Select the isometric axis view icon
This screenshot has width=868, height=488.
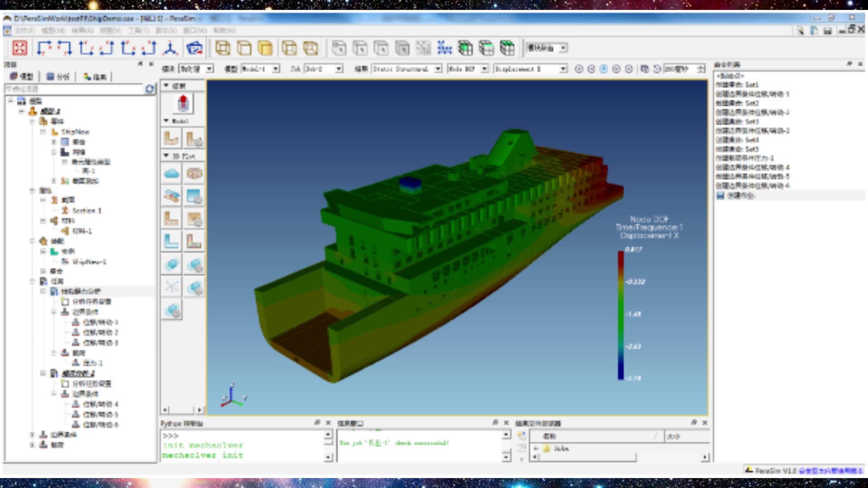[x=170, y=48]
